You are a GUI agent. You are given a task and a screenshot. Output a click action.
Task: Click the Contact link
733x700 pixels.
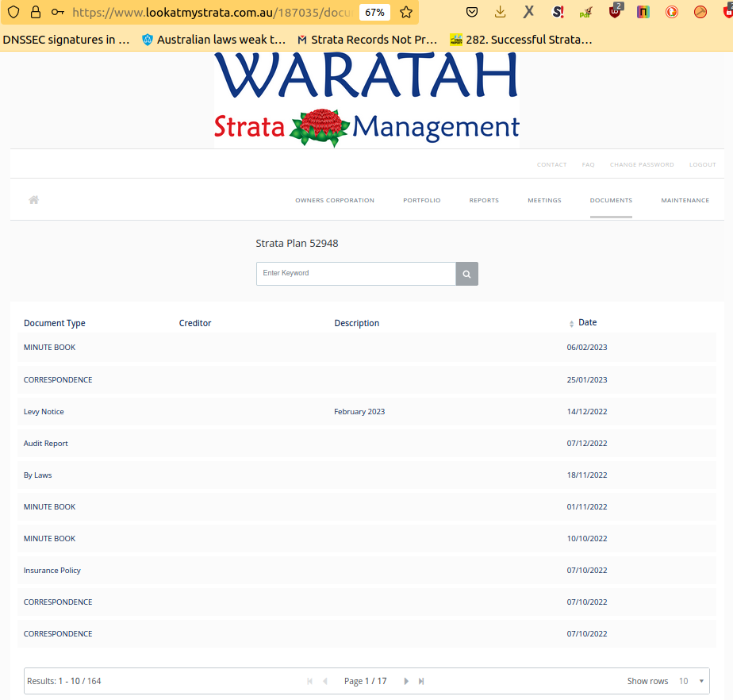tap(551, 164)
